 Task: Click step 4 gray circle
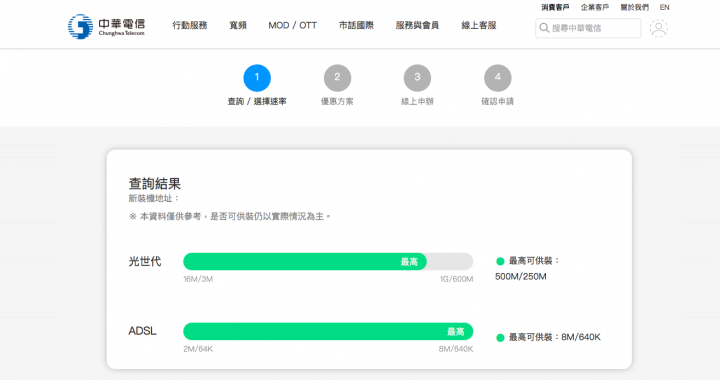[x=498, y=78]
